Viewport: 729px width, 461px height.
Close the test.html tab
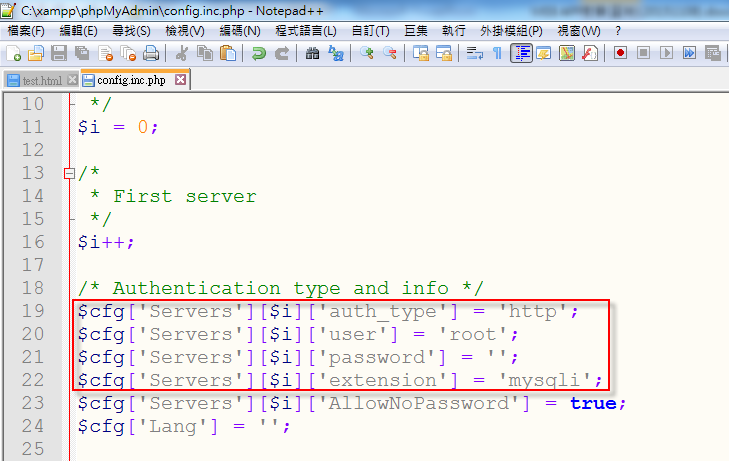click(72, 80)
